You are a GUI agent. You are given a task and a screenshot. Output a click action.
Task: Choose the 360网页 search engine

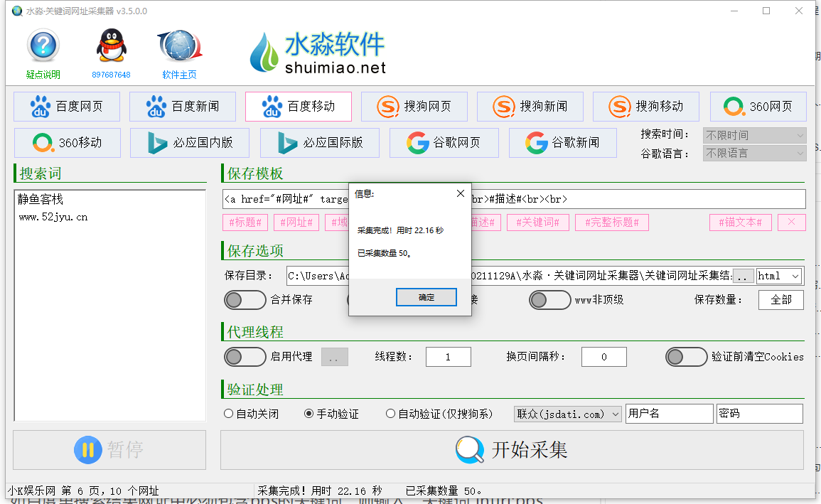(758, 107)
